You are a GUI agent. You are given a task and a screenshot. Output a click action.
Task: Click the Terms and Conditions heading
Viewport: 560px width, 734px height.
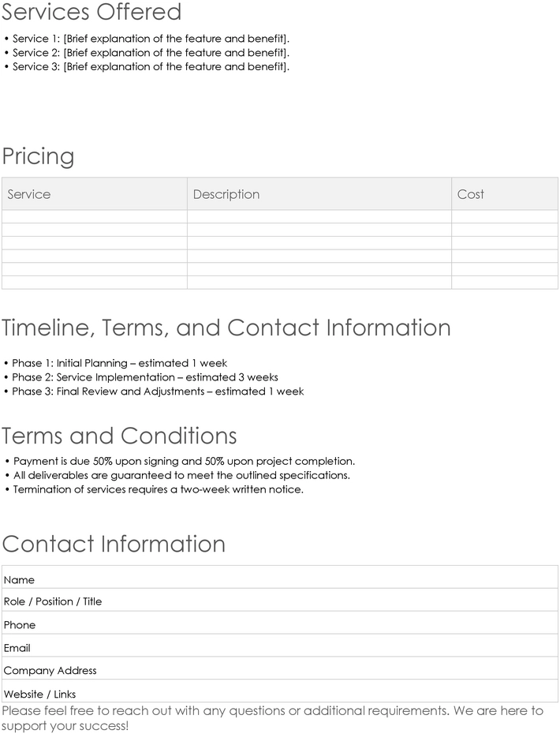(119, 436)
